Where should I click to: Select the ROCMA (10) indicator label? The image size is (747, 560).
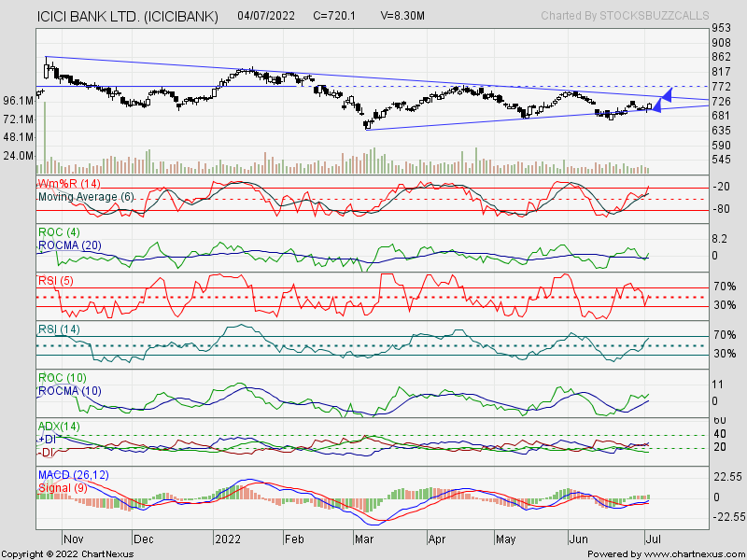click(x=69, y=391)
